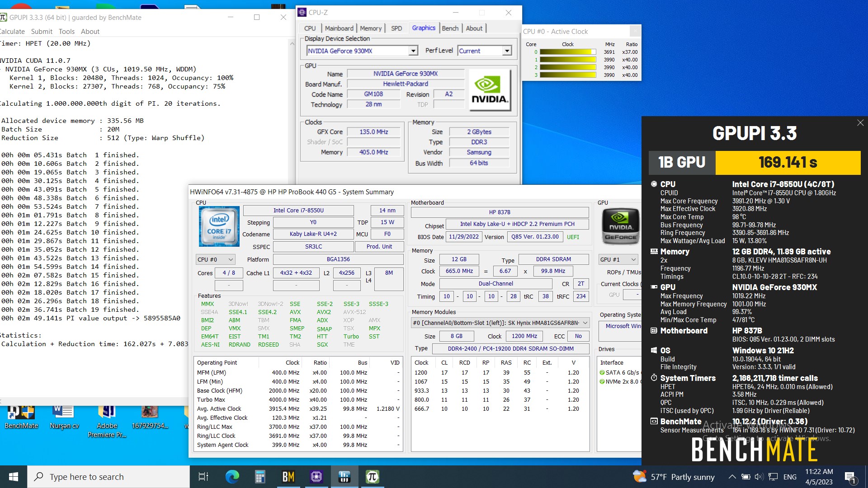This screenshot has width=868, height=488.
Task: Click the Intel Core i7 badge in HWiNFO
Action: [219, 226]
